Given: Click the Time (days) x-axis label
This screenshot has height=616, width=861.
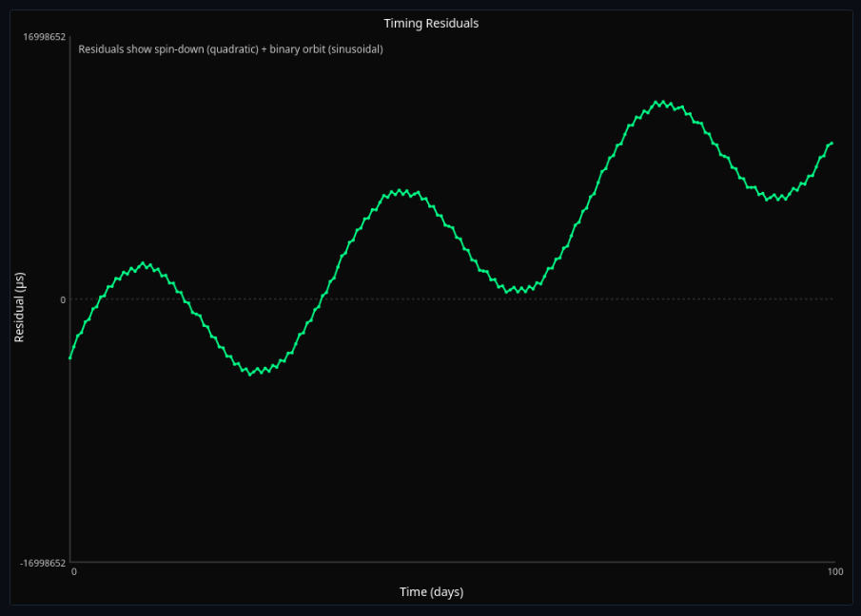Looking at the screenshot, I should 430,591.
